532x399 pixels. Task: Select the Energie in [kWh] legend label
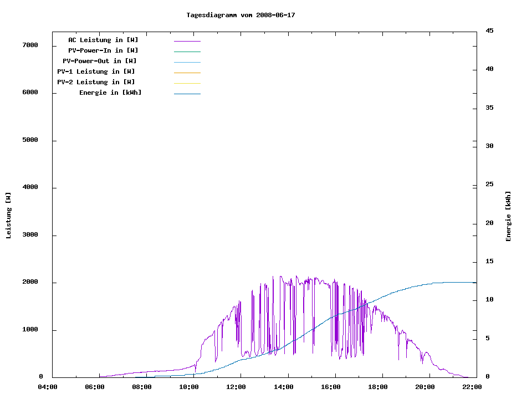(110, 93)
